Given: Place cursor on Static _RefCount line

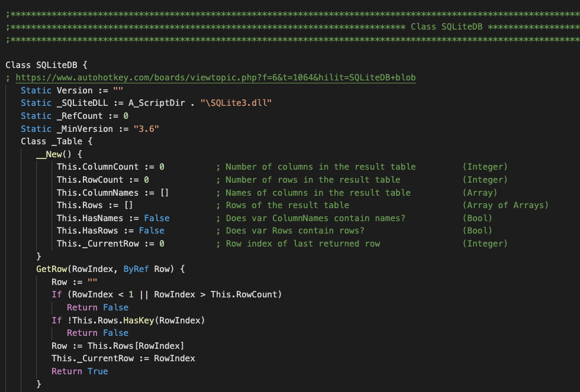Looking at the screenshot, I should pyautogui.click(x=75, y=116).
